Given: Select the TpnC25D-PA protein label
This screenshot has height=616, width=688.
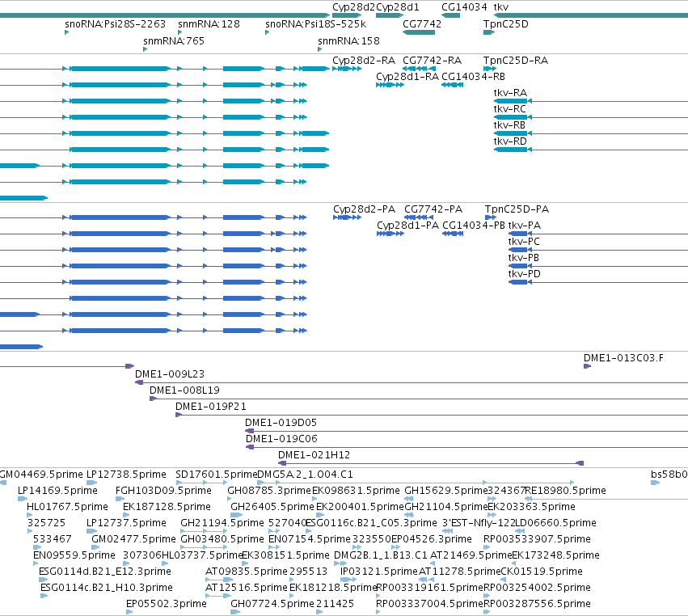Looking at the screenshot, I should 517,209.
